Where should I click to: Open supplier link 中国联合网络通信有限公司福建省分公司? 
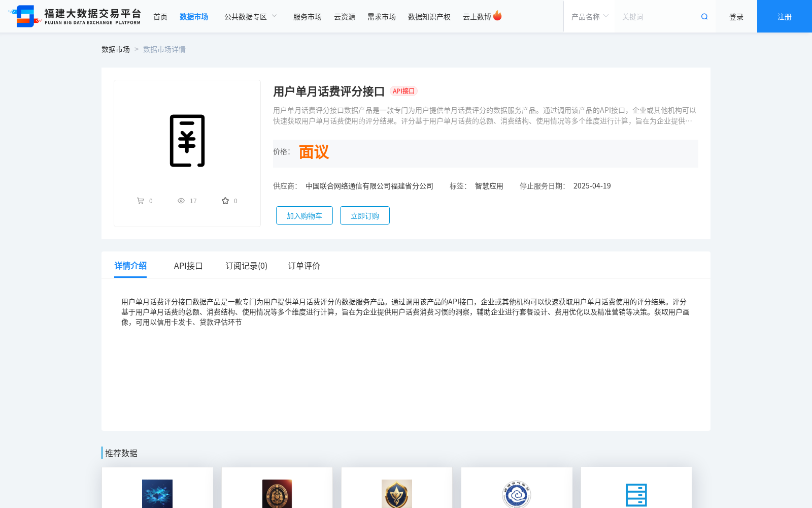[x=369, y=186]
